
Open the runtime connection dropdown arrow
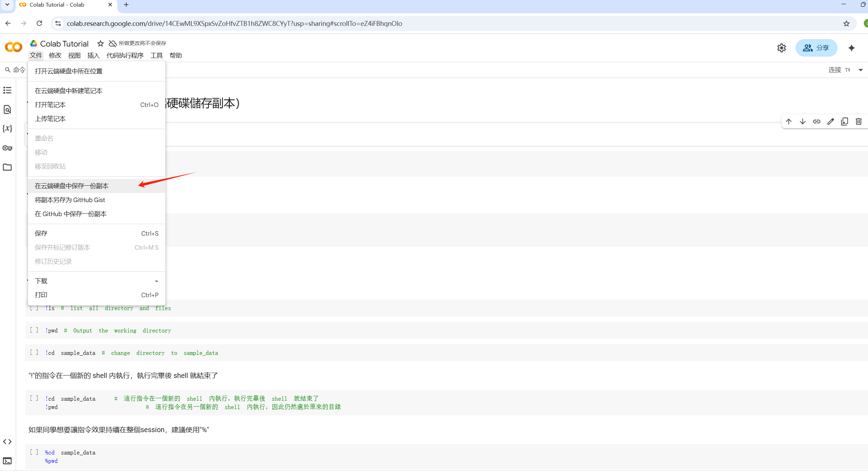point(861,70)
